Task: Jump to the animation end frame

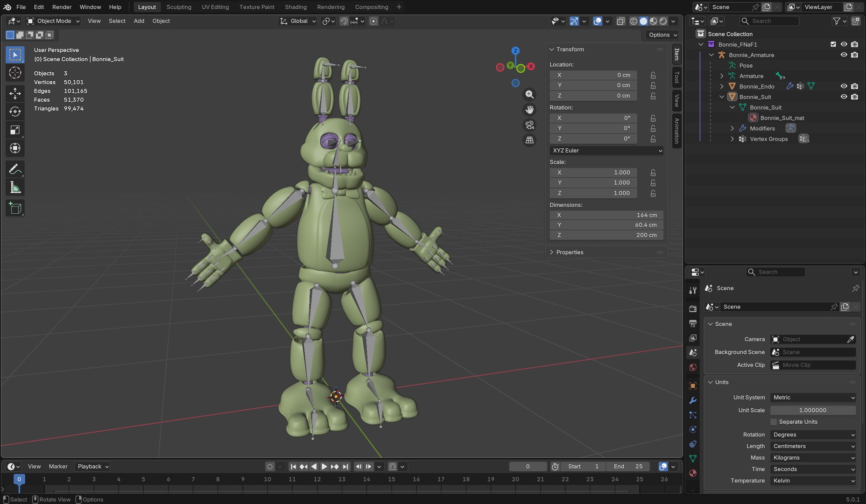Action: pyautogui.click(x=345, y=467)
